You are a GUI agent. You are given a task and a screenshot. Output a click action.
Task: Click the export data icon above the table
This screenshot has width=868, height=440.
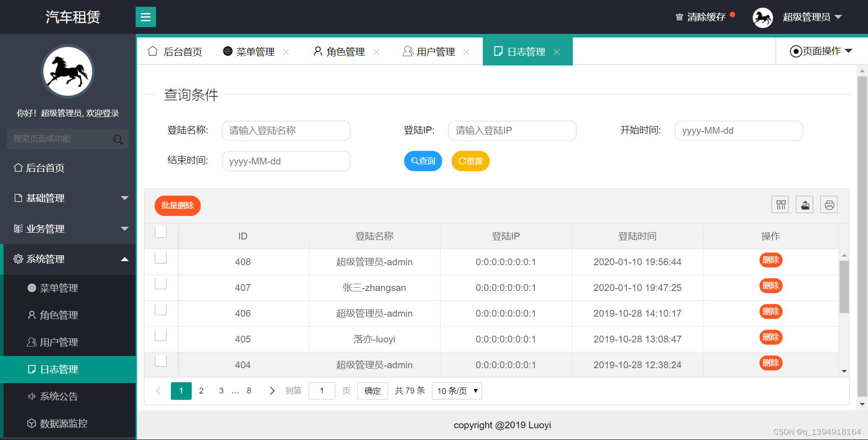tap(804, 204)
